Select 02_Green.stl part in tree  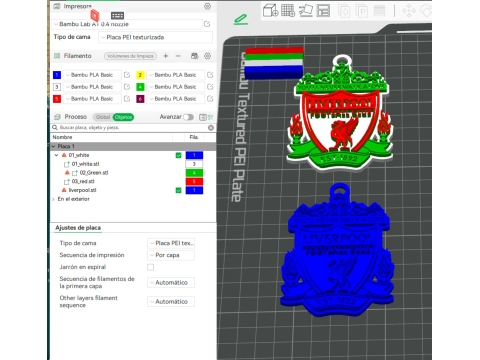[x=94, y=173]
